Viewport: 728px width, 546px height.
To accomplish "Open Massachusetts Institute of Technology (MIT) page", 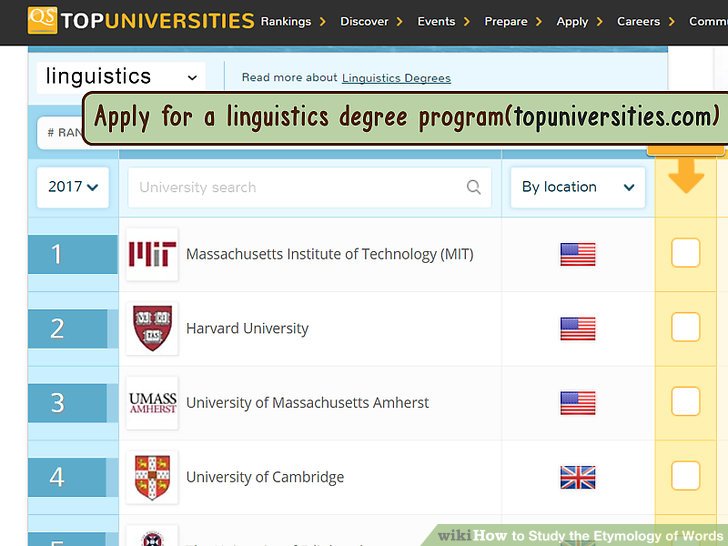I will point(329,254).
